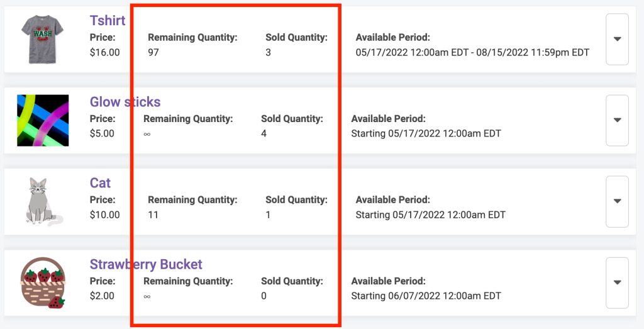
Task: Expand the Glow sticks options dropdown
Action: [x=617, y=120]
